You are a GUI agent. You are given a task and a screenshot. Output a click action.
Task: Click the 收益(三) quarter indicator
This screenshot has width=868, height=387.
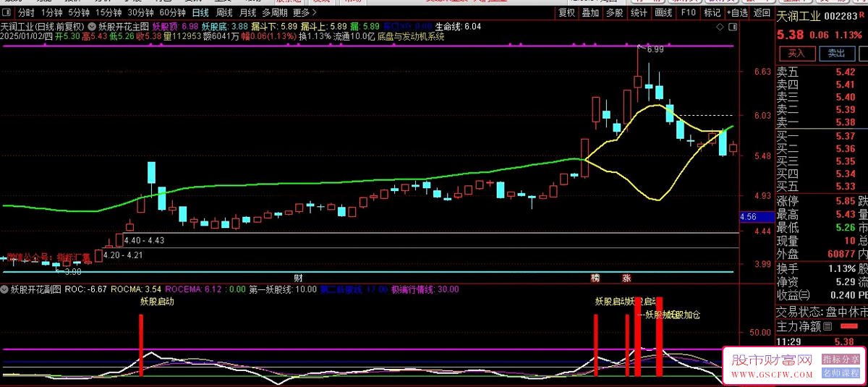click(793, 295)
